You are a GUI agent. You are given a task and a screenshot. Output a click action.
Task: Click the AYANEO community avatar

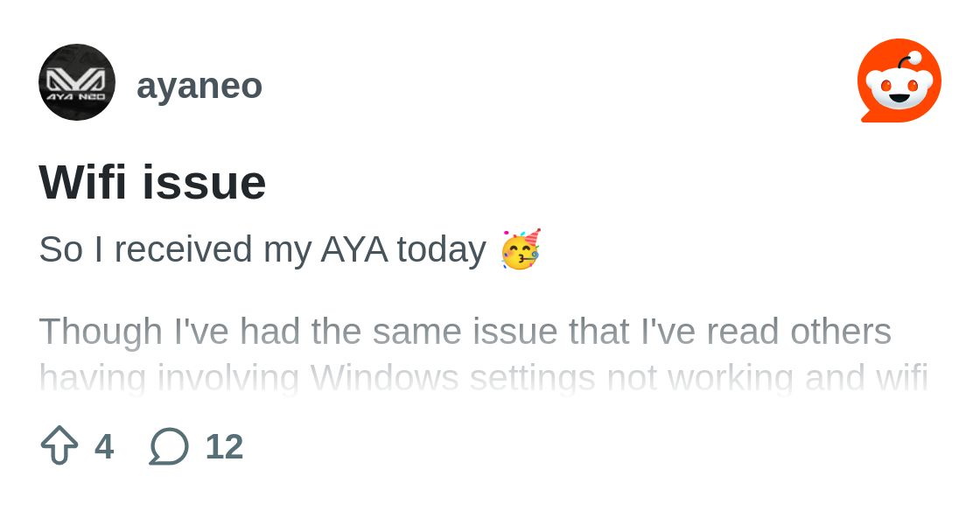[77, 82]
